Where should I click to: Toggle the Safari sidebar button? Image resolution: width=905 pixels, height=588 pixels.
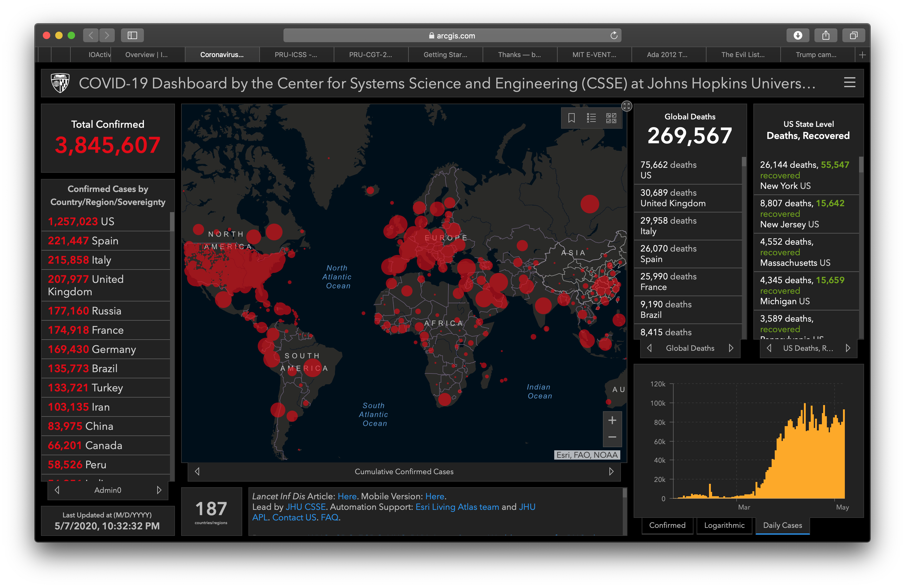(x=132, y=35)
